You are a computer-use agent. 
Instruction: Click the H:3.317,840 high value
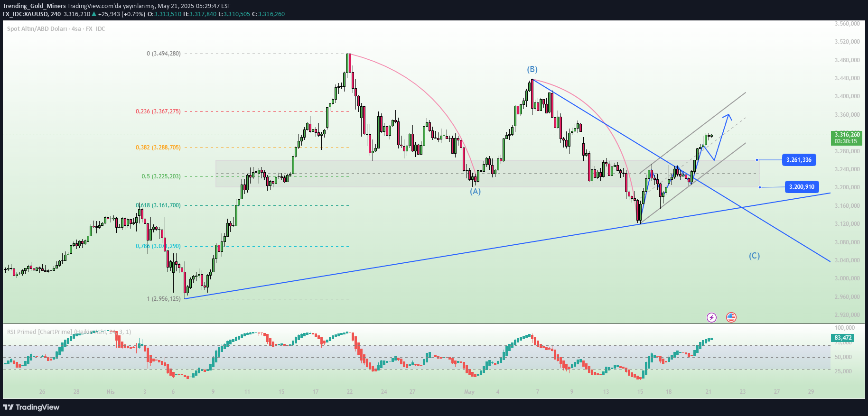200,14
